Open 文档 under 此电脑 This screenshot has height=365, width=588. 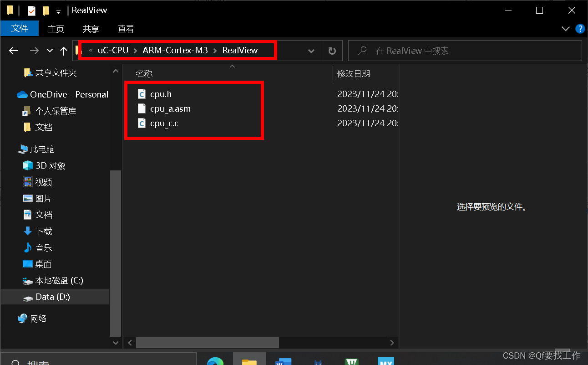[44, 215]
